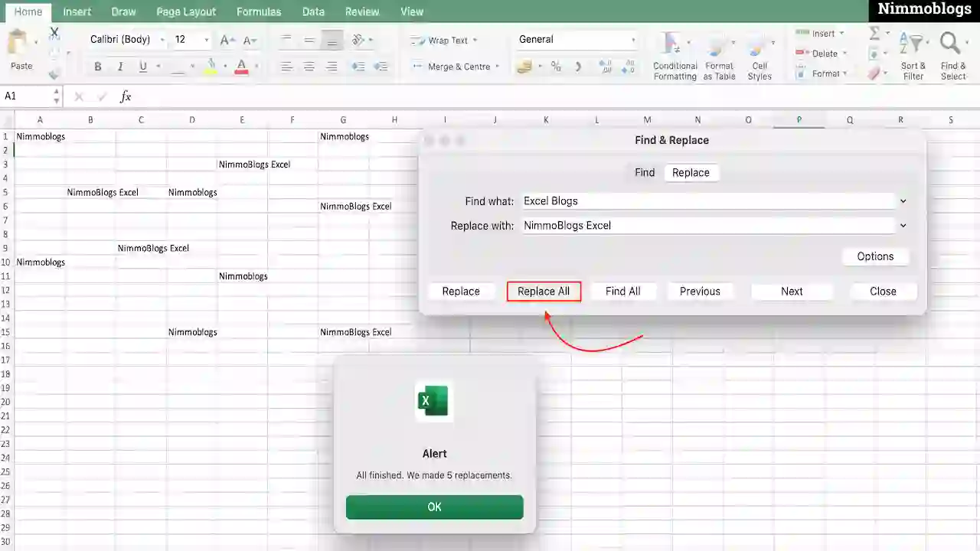980x551 pixels.
Task: Open Sort & Filter
Action: 913,55
